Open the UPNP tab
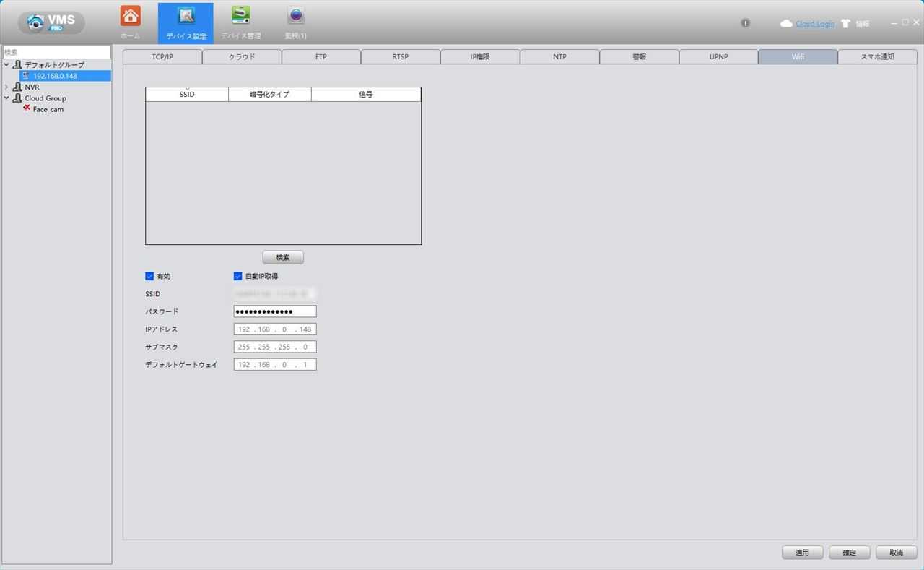Screen dimensions: 924x570 click(x=718, y=56)
